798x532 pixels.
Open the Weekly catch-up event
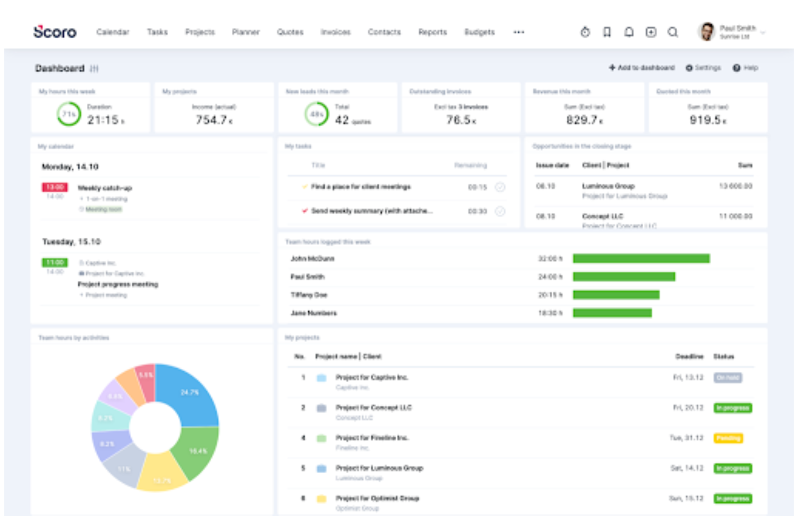105,188
